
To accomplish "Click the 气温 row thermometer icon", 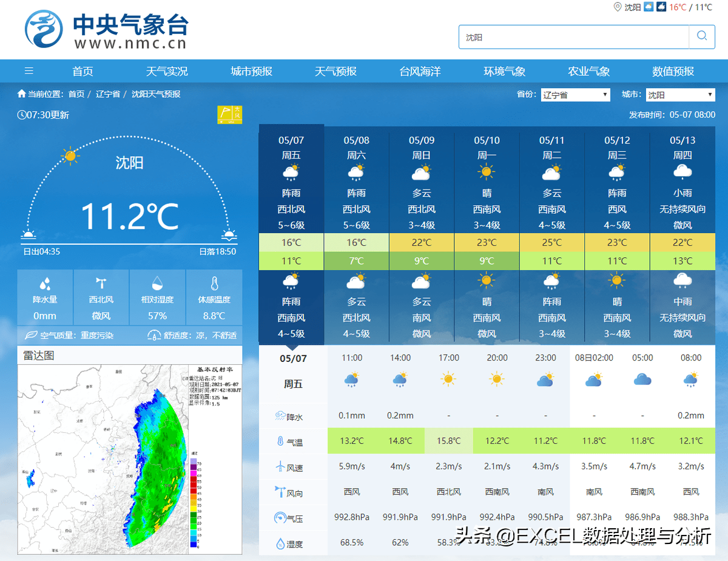I will [x=280, y=441].
